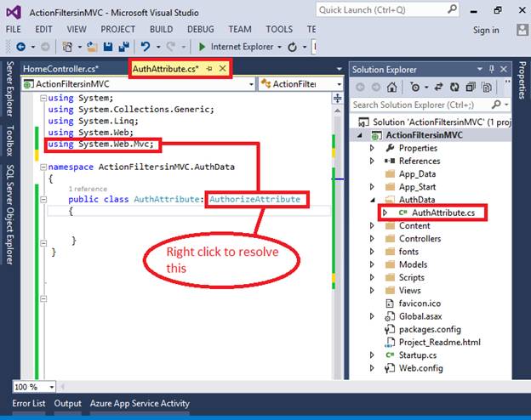Toggle auto-hide pin on Solution Explorer
Screen dimensions: 531x420
[492, 68]
